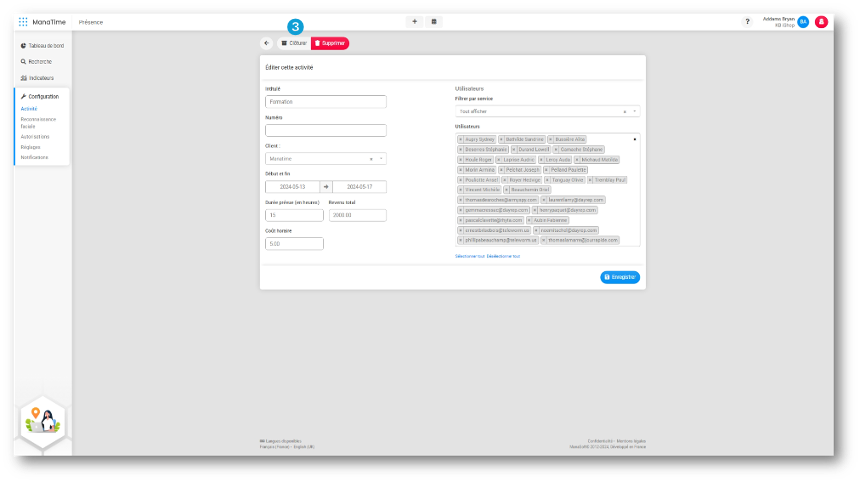
Task: Remove the Aupry Sydney user tag
Action: click(x=461, y=139)
